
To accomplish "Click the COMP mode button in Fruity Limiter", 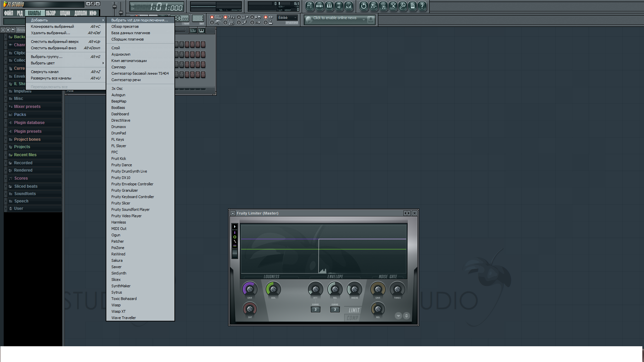I will [352, 318].
